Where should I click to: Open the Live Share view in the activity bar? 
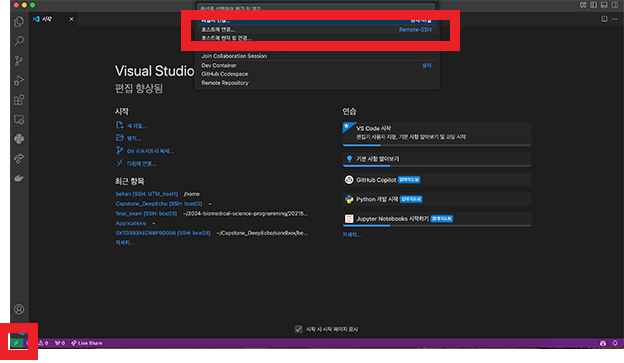(19, 158)
